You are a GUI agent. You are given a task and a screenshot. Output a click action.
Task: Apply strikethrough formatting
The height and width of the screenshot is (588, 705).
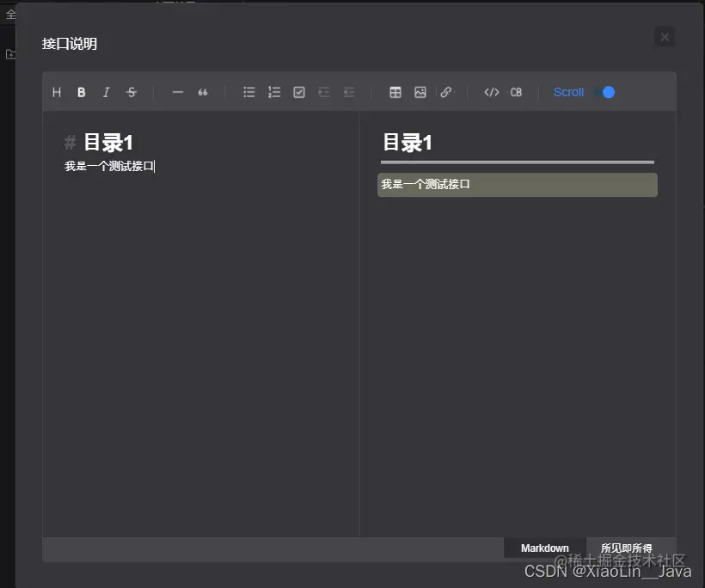(131, 92)
